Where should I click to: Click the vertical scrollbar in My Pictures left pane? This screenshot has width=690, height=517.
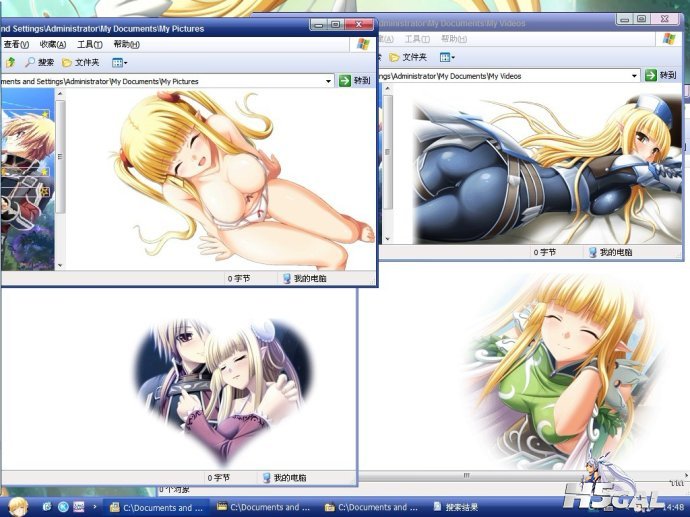[x=60, y=180]
